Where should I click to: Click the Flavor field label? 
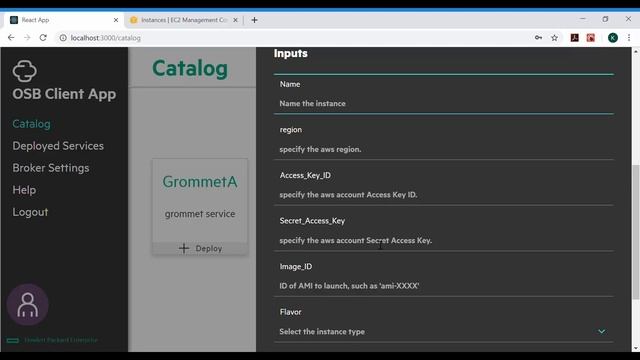point(291,312)
